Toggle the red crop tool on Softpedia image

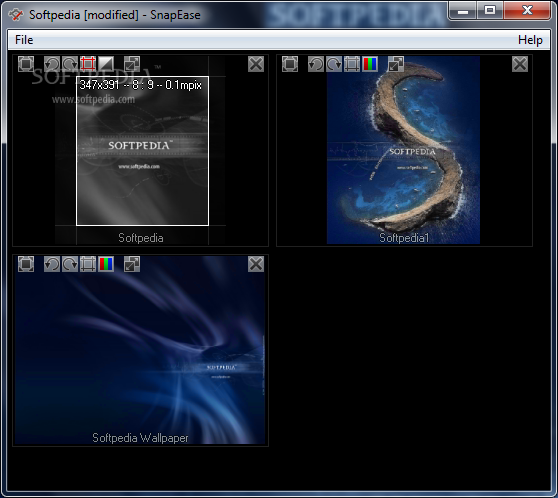pos(88,64)
